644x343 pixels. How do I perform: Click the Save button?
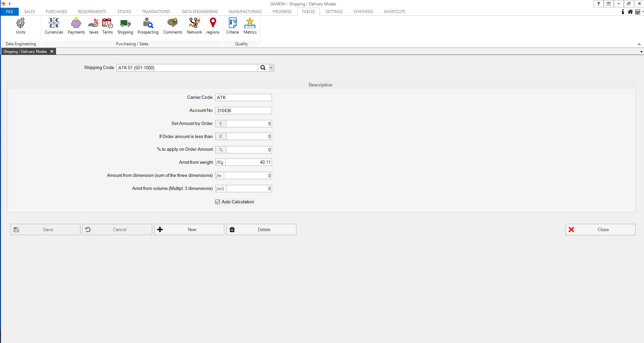point(45,229)
